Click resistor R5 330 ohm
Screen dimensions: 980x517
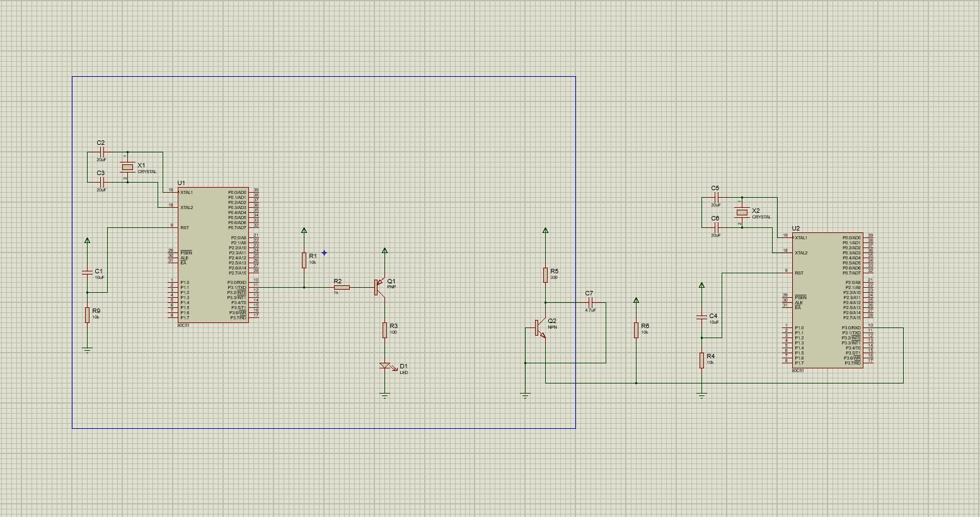[546, 275]
